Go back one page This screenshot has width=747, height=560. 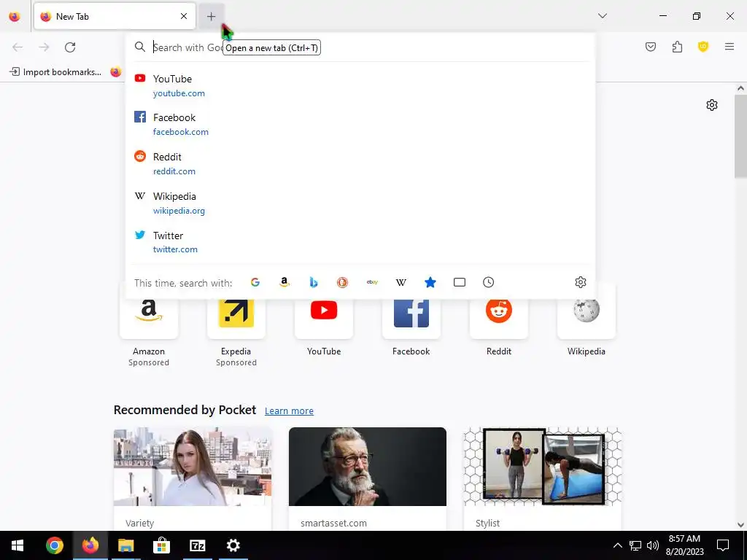click(x=18, y=47)
